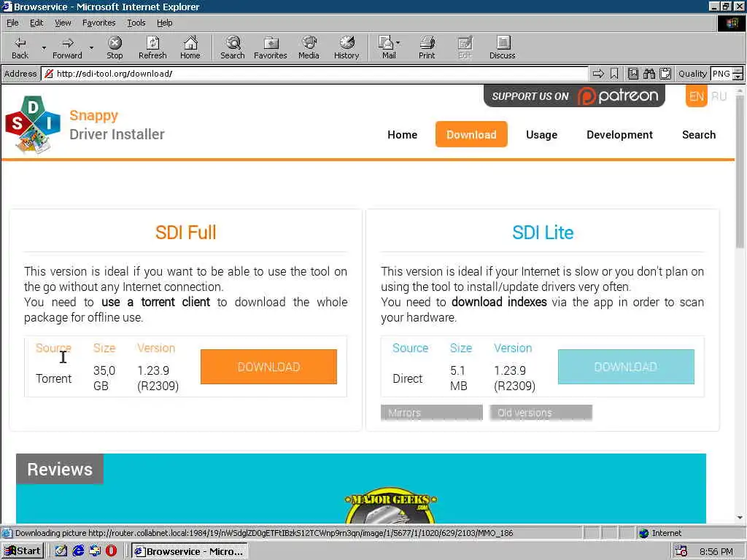Screen dimensions: 747x560
Task: Click the SDI Lite heading
Action: [543, 233]
